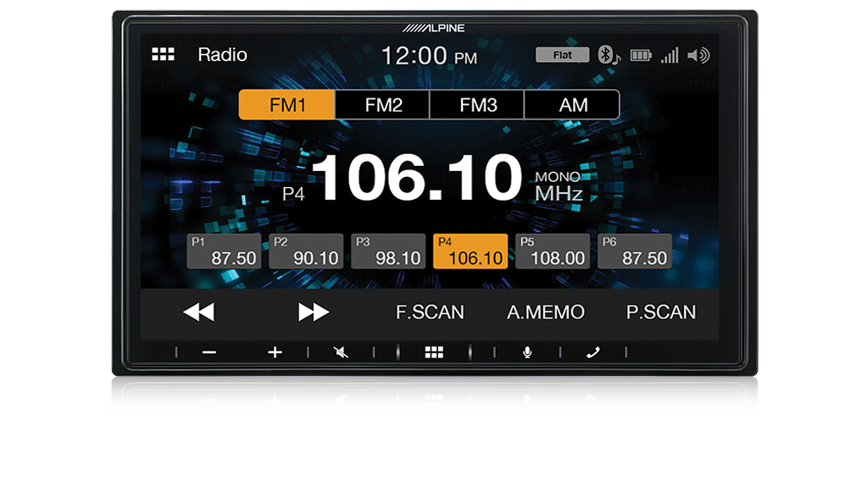868x487 pixels.
Task: Tap the bottom bezel menu grid button
Action: click(434, 352)
